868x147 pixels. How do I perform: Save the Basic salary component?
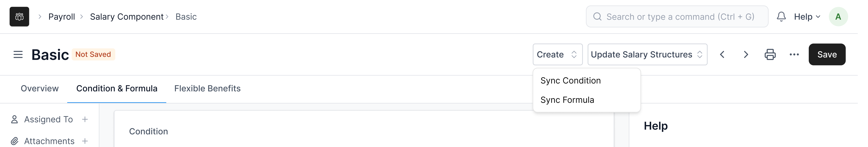[x=827, y=54]
